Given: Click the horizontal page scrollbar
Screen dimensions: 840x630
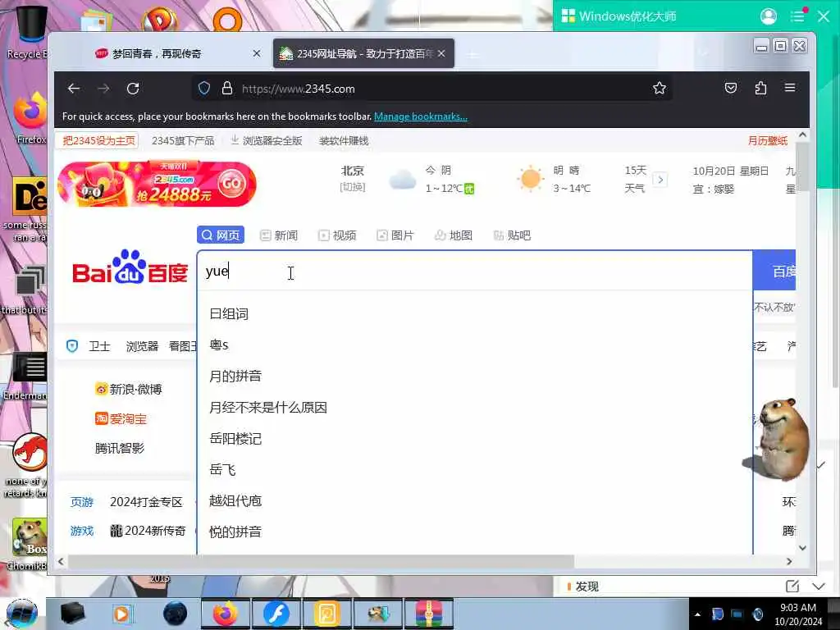Looking at the screenshot, I should (322, 561).
